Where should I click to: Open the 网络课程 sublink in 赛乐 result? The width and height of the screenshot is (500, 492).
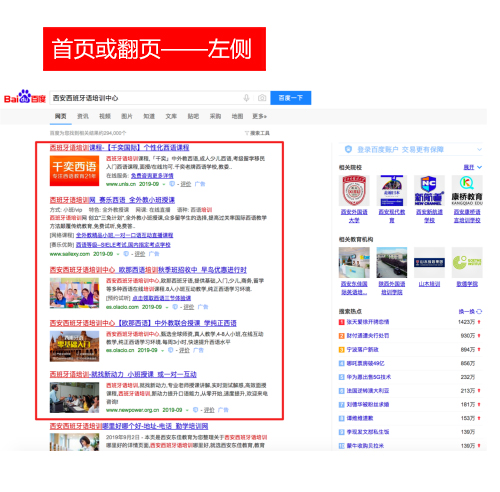coord(124,235)
